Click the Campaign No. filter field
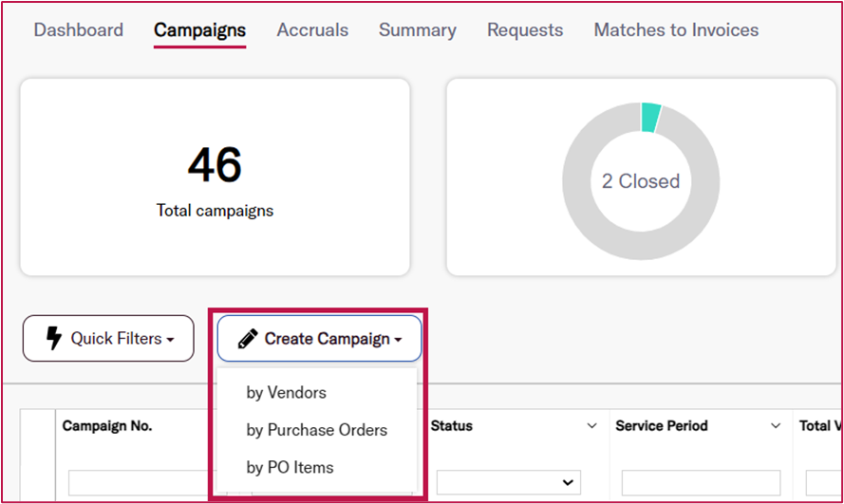Viewport: 844px width, 504px height. coord(138,482)
